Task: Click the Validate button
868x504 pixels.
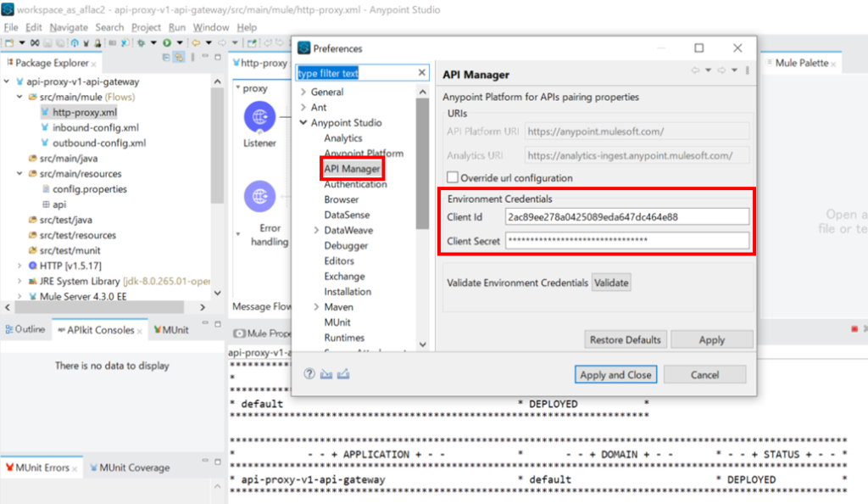Action: [610, 283]
